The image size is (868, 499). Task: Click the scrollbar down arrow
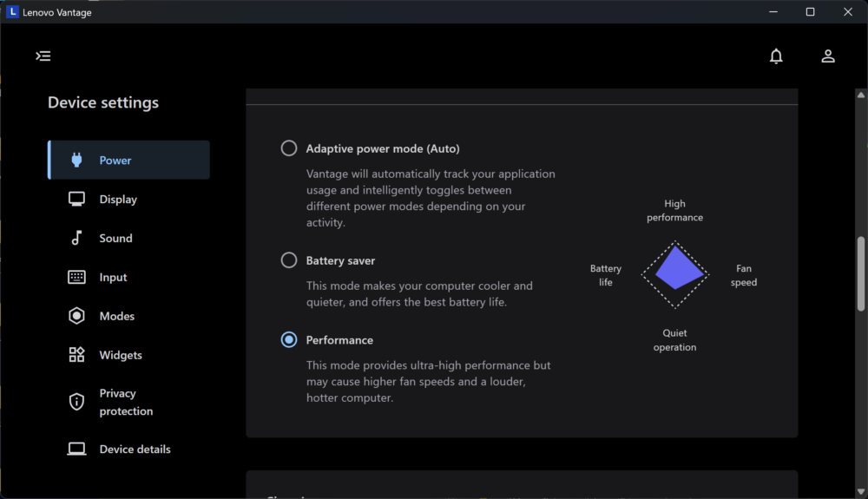coord(861,491)
